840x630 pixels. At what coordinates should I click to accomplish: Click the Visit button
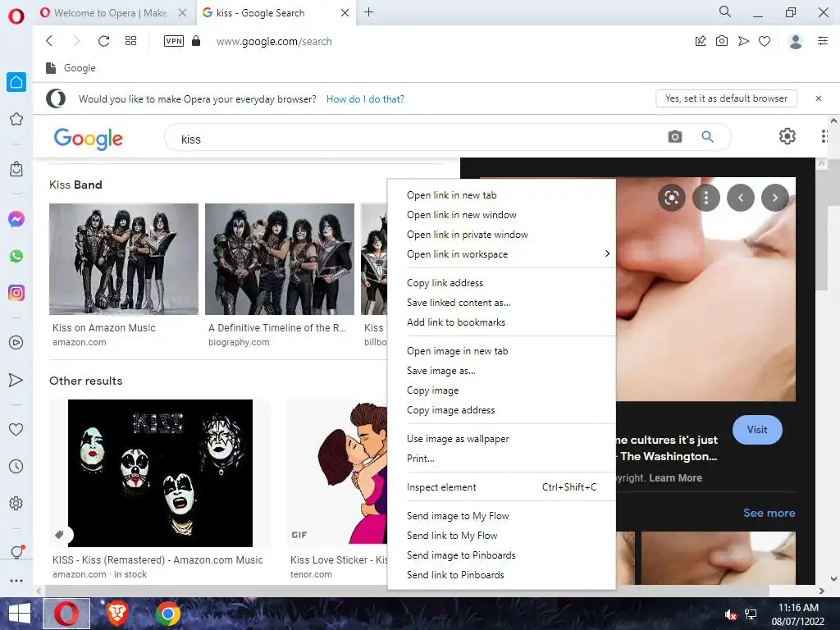tap(757, 430)
